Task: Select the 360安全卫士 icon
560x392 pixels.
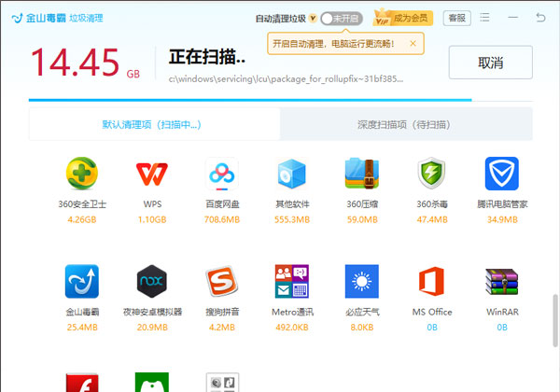Action: point(82,174)
